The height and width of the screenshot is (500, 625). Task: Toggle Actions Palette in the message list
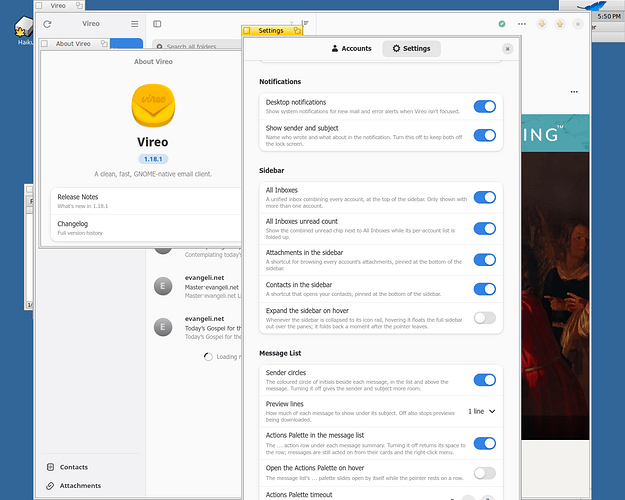click(485, 443)
